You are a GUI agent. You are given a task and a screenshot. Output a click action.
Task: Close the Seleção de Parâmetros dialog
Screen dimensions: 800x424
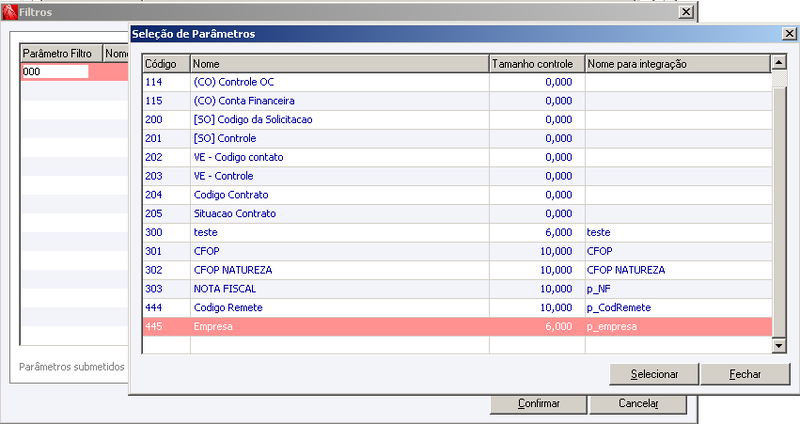[x=789, y=34]
